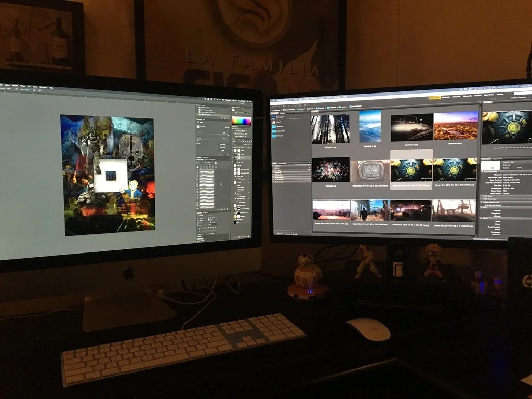Switch Bridge to the Preview workspace

pos(478,96)
